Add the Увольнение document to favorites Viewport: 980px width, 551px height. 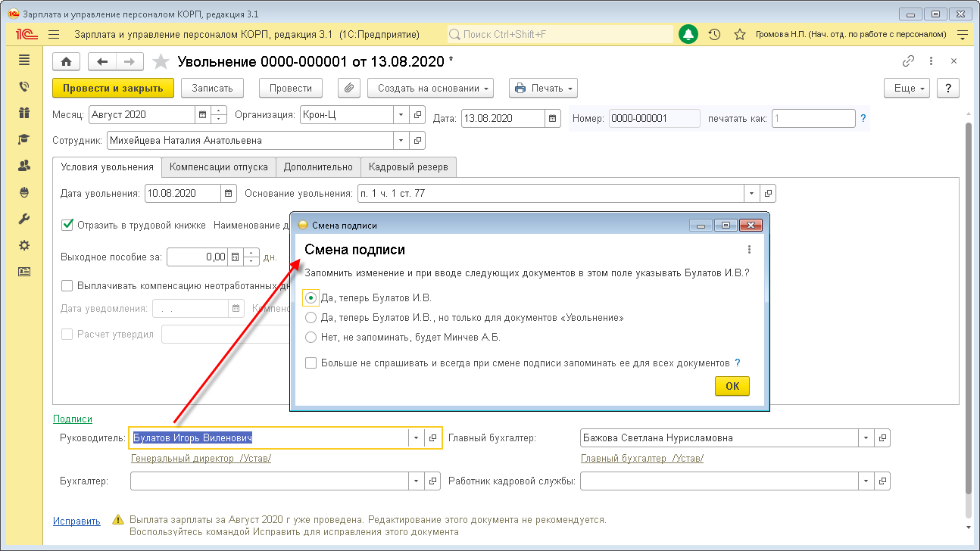pos(160,62)
